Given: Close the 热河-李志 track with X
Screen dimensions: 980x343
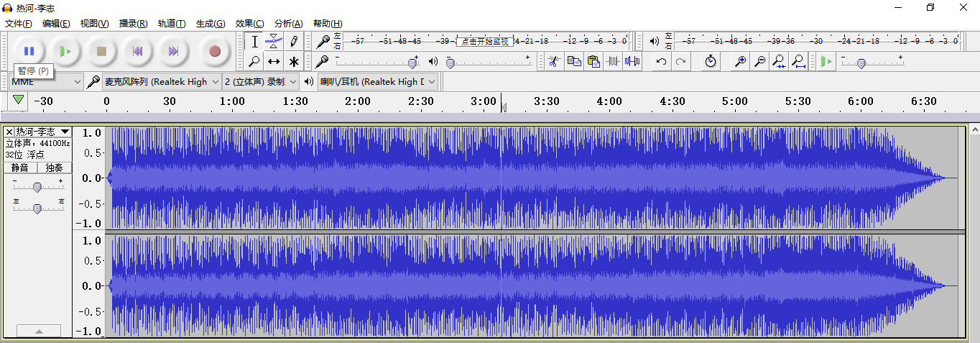Looking at the screenshot, I should 9,132.
